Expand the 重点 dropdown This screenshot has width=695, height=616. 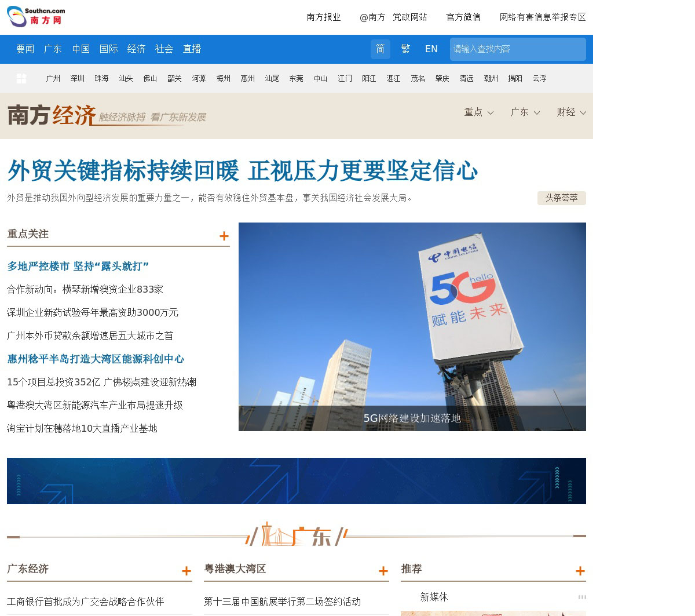(x=479, y=112)
